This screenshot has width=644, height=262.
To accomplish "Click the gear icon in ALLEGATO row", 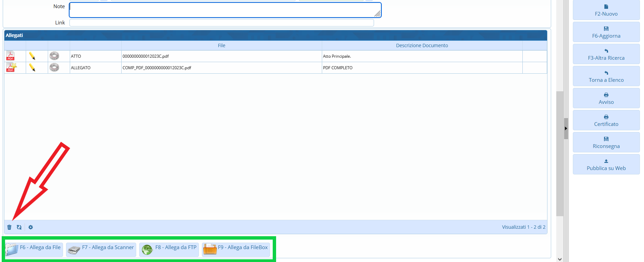I will pos(54,68).
